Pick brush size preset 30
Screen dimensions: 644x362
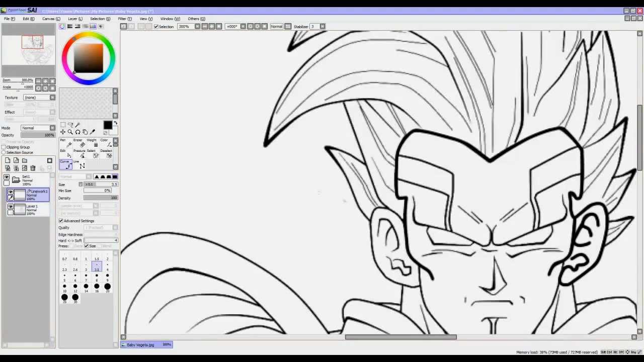pyautogui.click(x=75, y=299)
